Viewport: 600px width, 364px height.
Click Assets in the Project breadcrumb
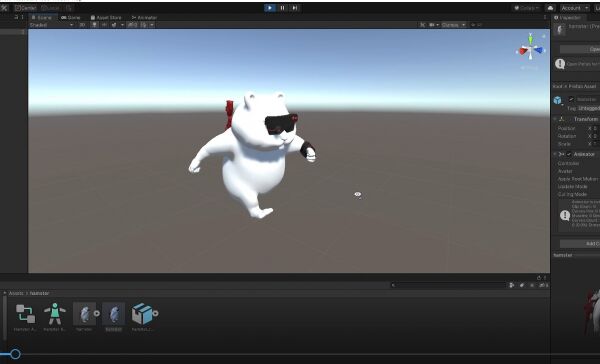coord(16,293)
